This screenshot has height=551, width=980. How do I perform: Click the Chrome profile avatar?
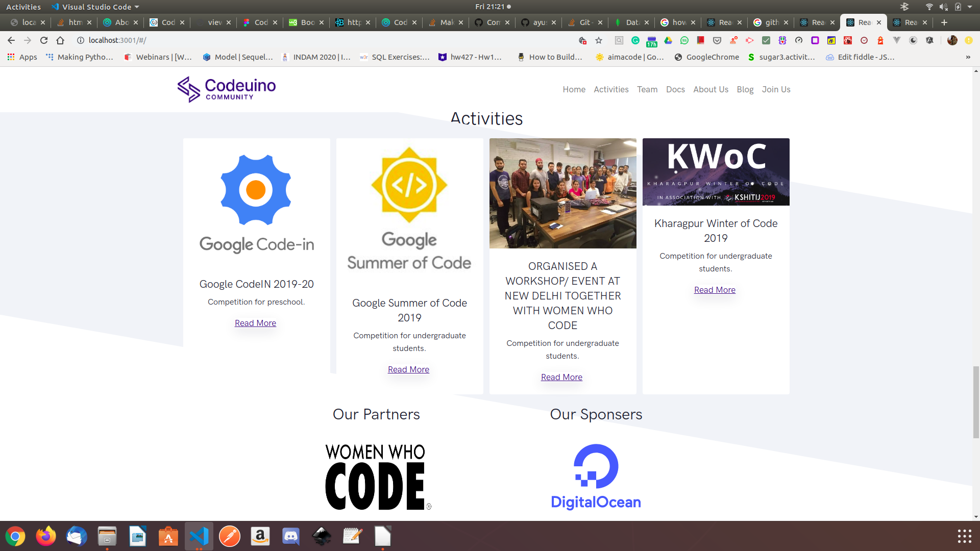[952, 40]
